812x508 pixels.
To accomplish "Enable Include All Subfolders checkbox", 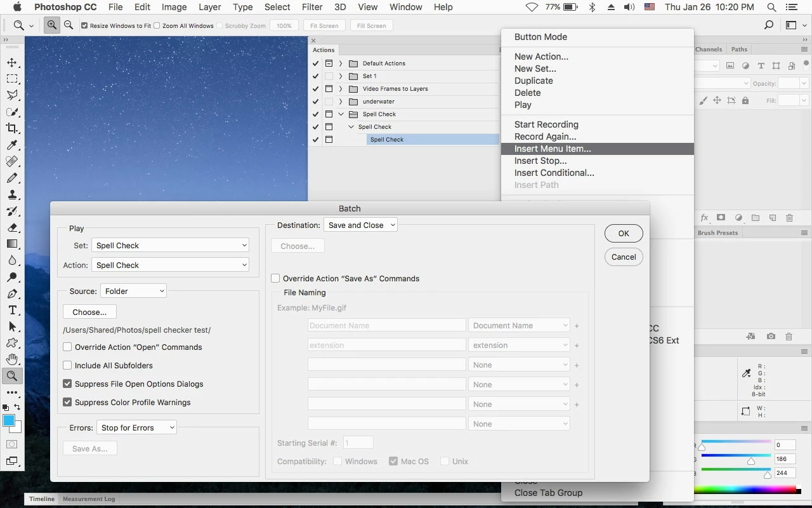I will [x=67, y=366].
